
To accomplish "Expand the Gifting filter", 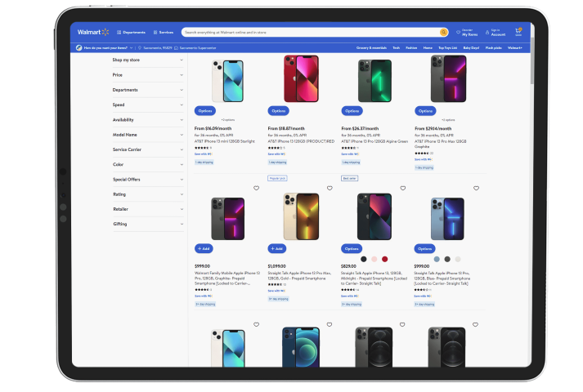I will [148, 224].
